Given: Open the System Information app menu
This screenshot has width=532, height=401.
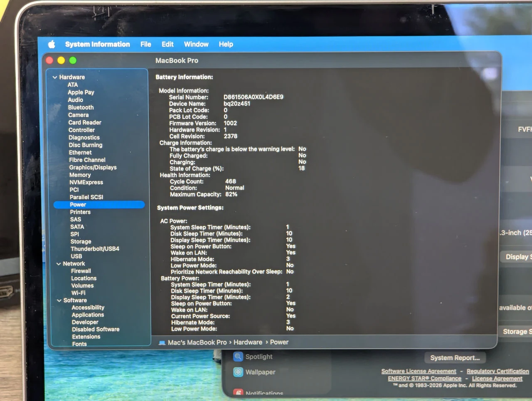Looking at the screenshot, I should point(97,44).
